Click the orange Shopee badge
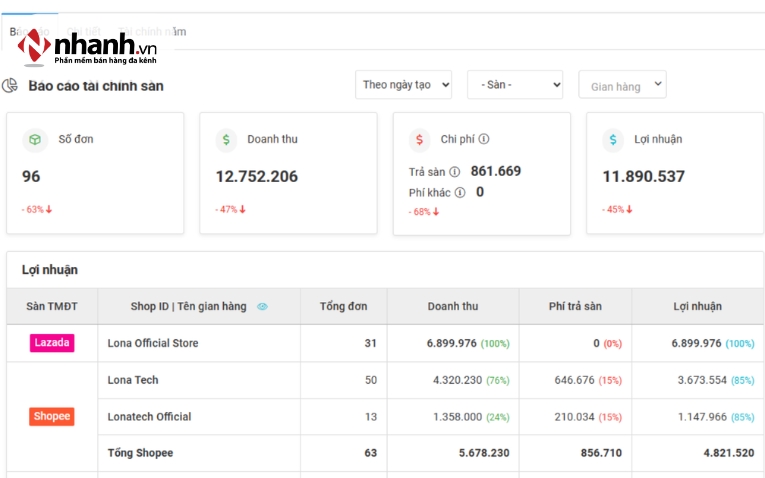Image resolution: width=765 pixels, height=478 pixels. [x=52, y=417]
